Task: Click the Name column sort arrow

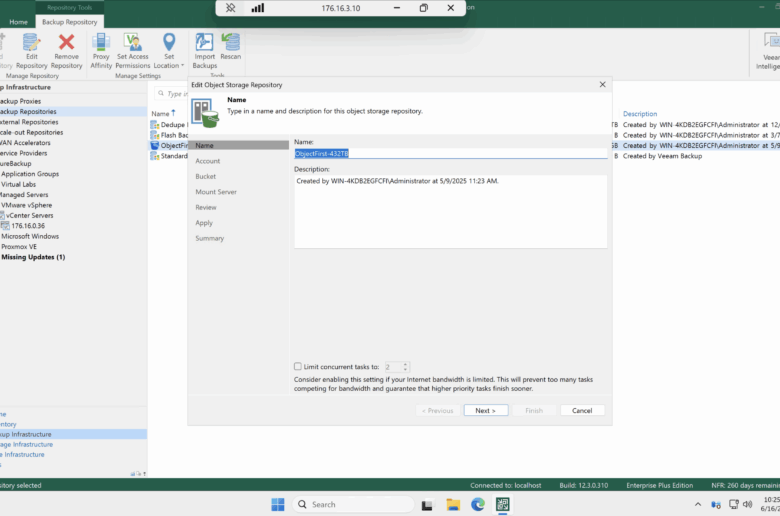Action: coord(173,113)
